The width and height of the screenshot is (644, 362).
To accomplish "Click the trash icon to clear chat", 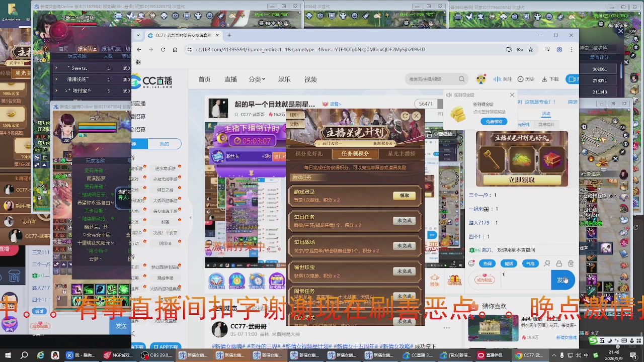I will (571, 263).
